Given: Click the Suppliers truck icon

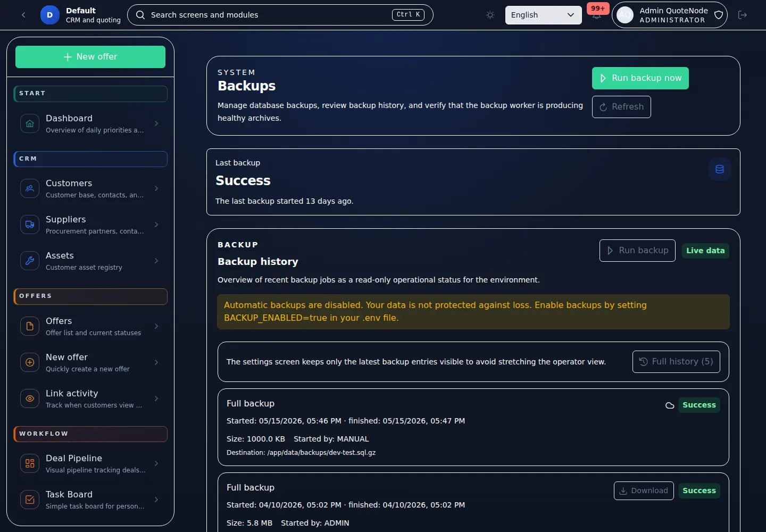Looking at the screenshot, I should [x=30, y=225].
